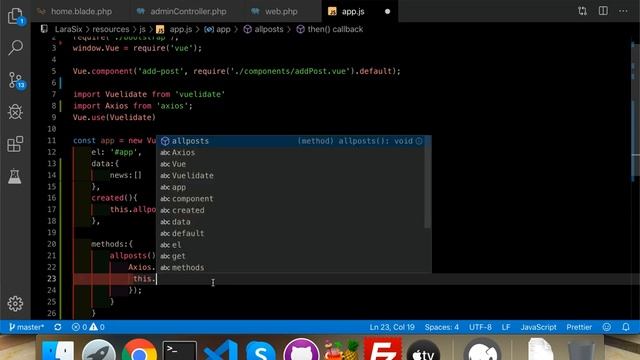
Task: Split the editor to the right
Action: tap(603, 11)
